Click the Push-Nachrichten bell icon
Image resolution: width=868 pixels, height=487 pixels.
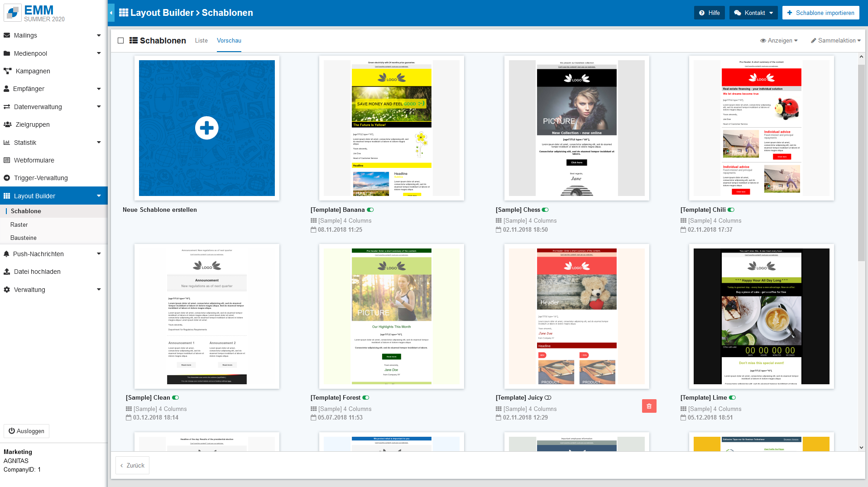(6, 254)
